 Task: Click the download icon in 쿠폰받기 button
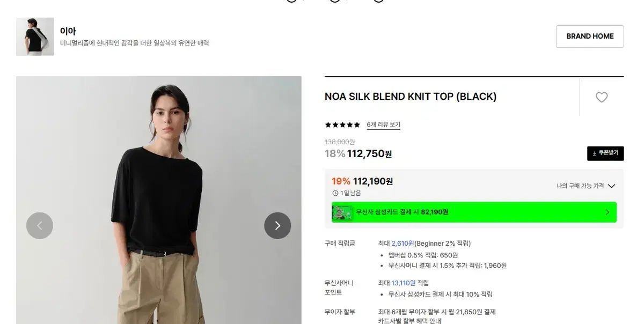click(595, 153)
